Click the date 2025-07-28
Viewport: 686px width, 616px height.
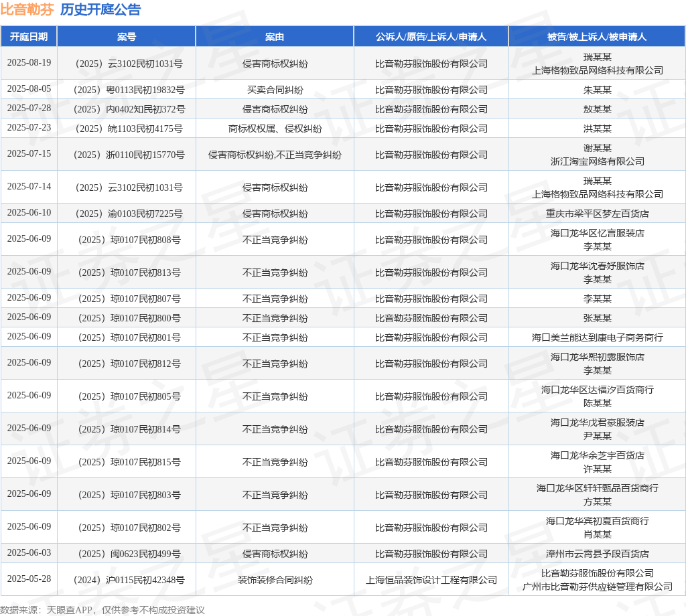[x=29, y=108]
